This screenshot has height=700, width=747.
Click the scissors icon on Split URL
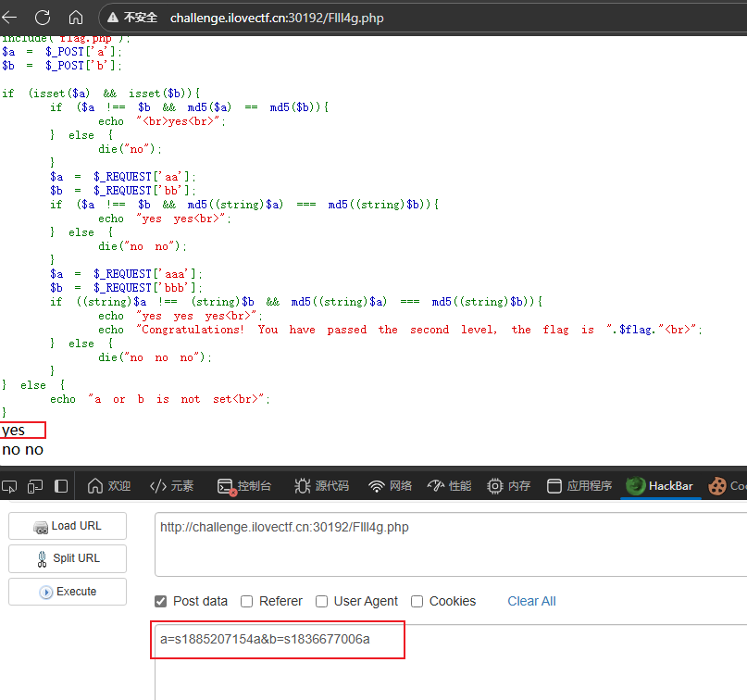point(42,559)
